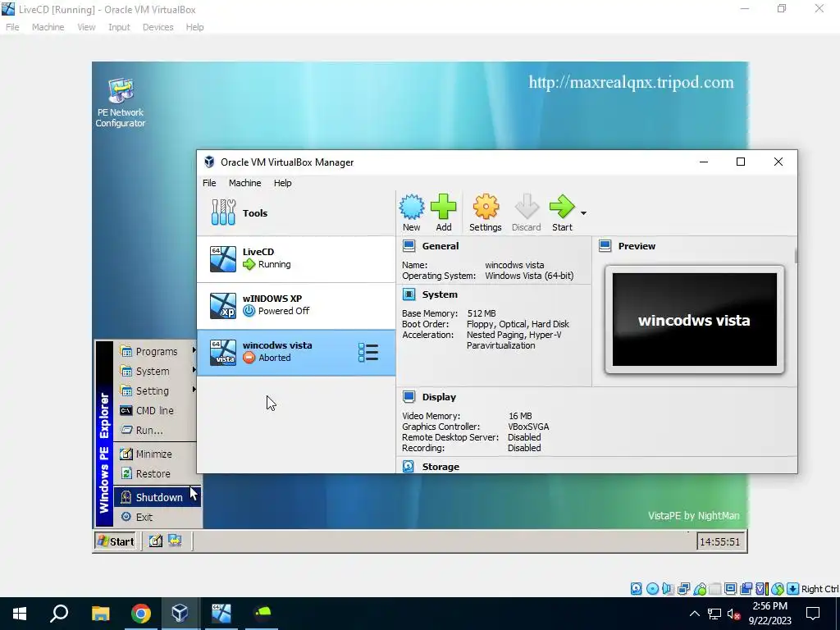840x630 pixels.
Task: Click the wincodws vista preview thumbnail
Action: (694, 320)
